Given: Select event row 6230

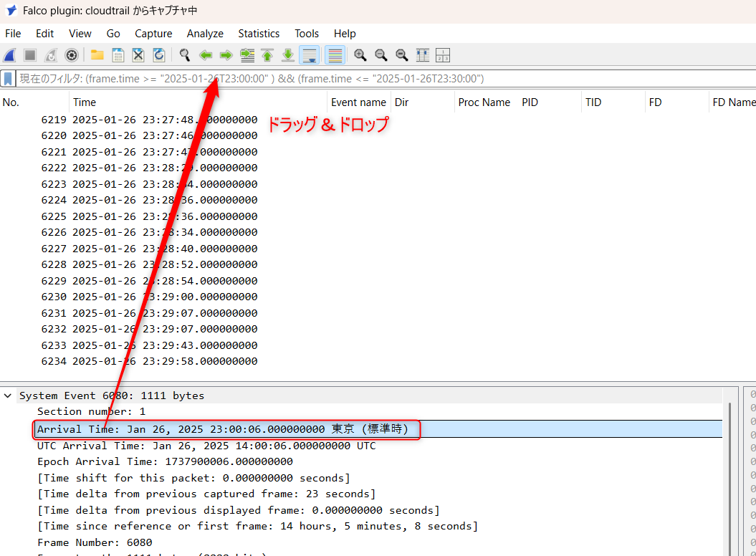Looking at the screenshot, I should click(x=378, y=297).
